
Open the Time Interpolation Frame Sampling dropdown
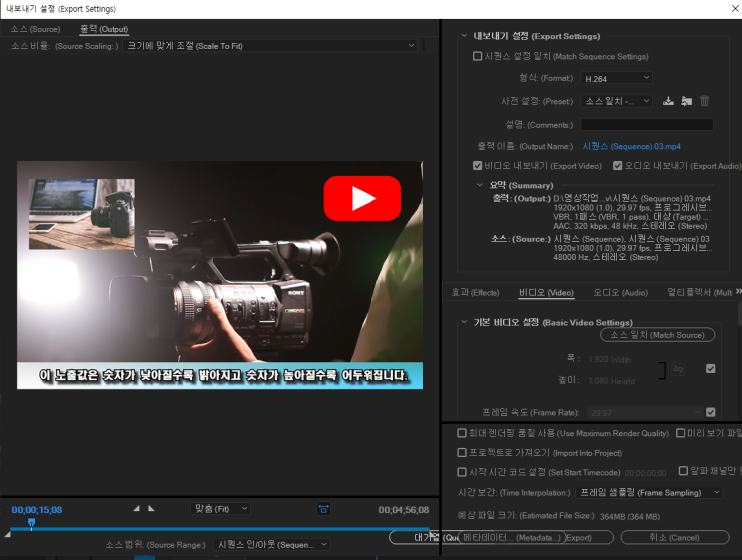649,493
